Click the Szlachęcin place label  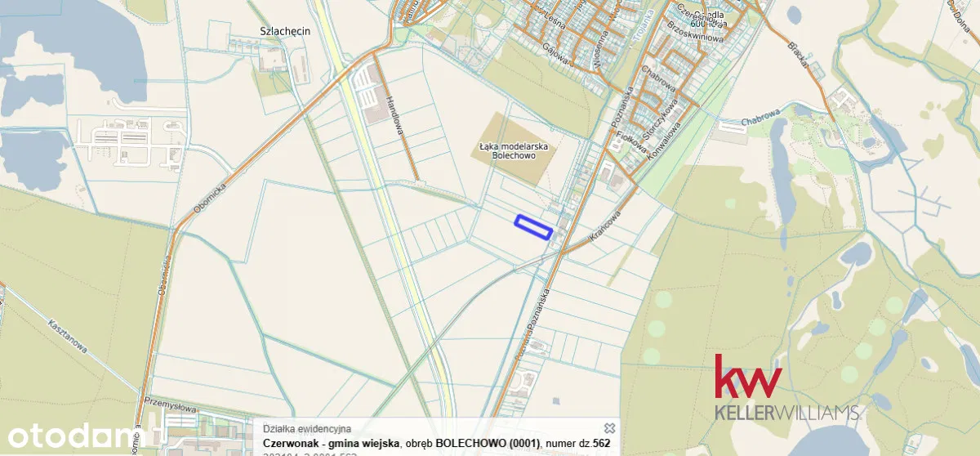click(273, 32)
